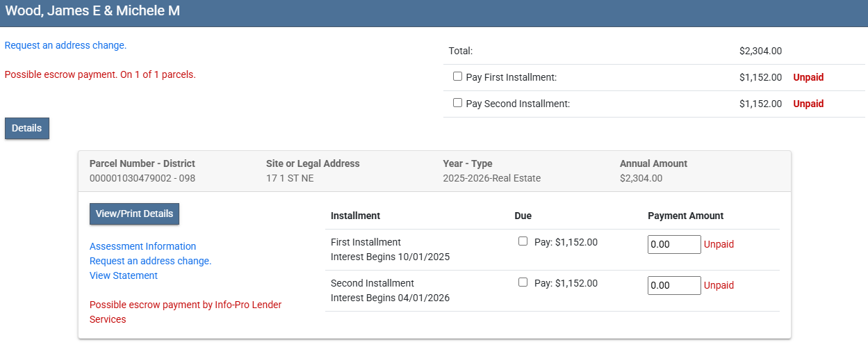Focus the First Installment payment amount field
The image size is (868, 345).
673,244
